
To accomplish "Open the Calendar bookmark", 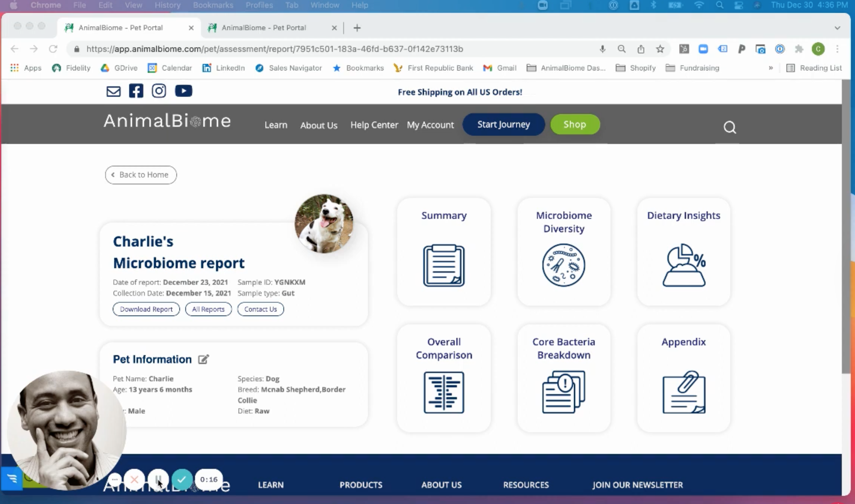I will pyautogui.click(x=170, y=68).
